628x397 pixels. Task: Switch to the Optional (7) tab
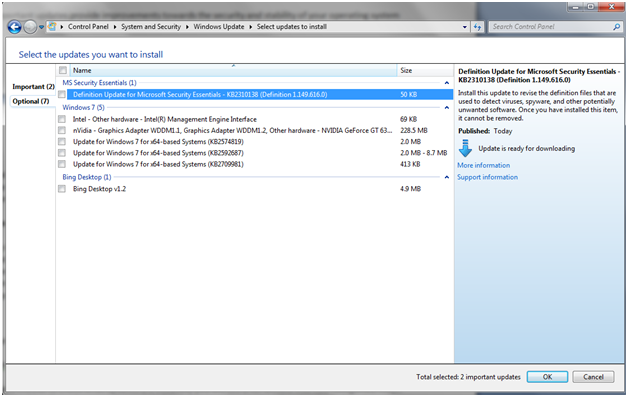(x=31, y=101)
